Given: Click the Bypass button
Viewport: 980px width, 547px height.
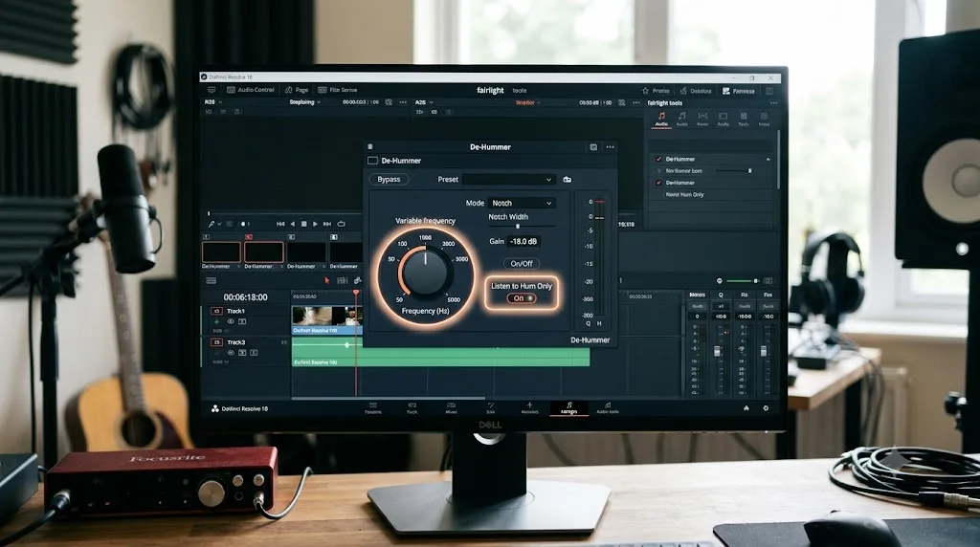Looking at the screenshot, I should pos(389,179).
